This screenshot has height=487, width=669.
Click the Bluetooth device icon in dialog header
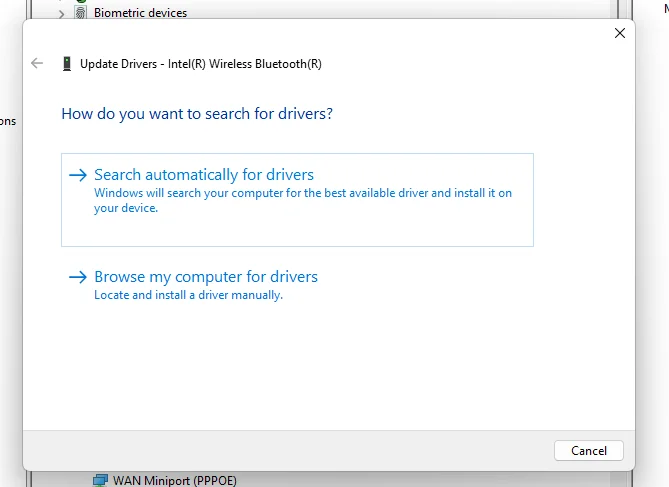point(67,64)
